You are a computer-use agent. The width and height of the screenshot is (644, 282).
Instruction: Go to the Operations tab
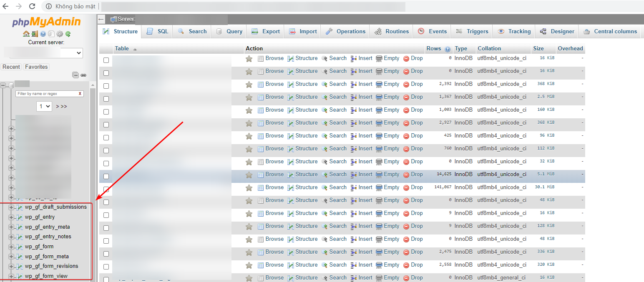pos(345,32)
